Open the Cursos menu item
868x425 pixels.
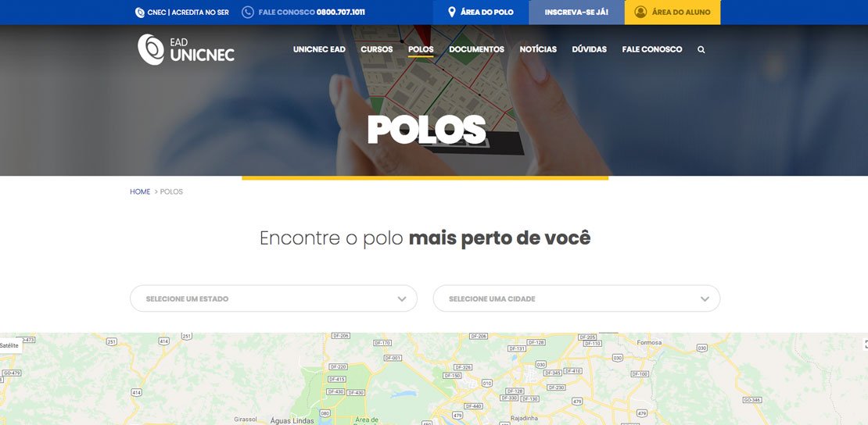point(376,49)
